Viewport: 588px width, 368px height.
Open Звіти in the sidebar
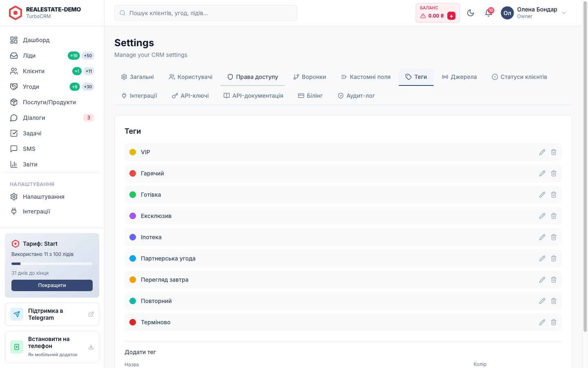pyautogui.click(x=52, y=164)
